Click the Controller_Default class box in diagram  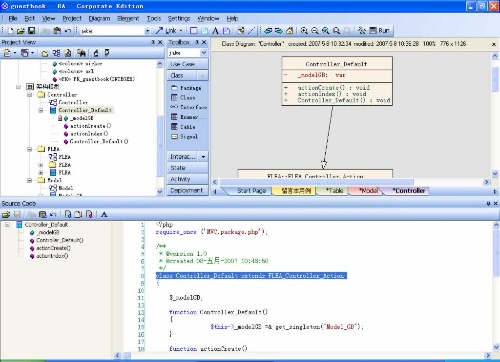click(x=337, y=81)
